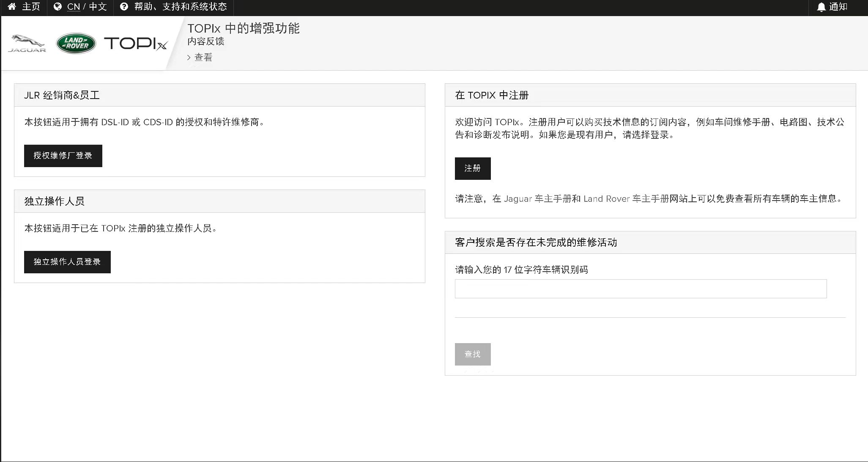Click the 授权维修厂登录 button
The image size is (868, 462).
(63, 156)
